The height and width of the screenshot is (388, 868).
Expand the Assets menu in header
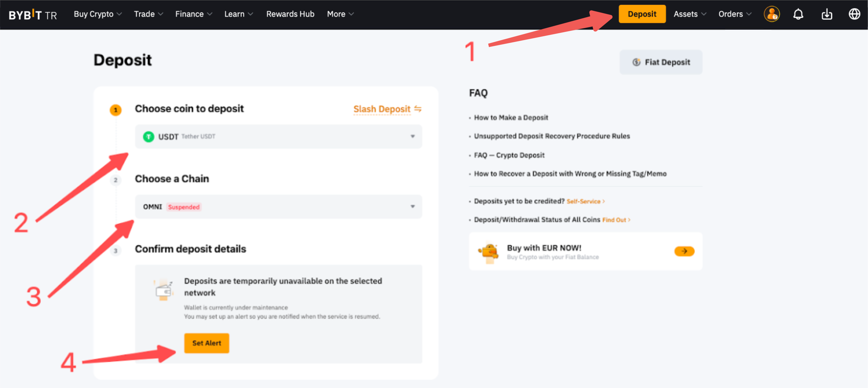689,14
